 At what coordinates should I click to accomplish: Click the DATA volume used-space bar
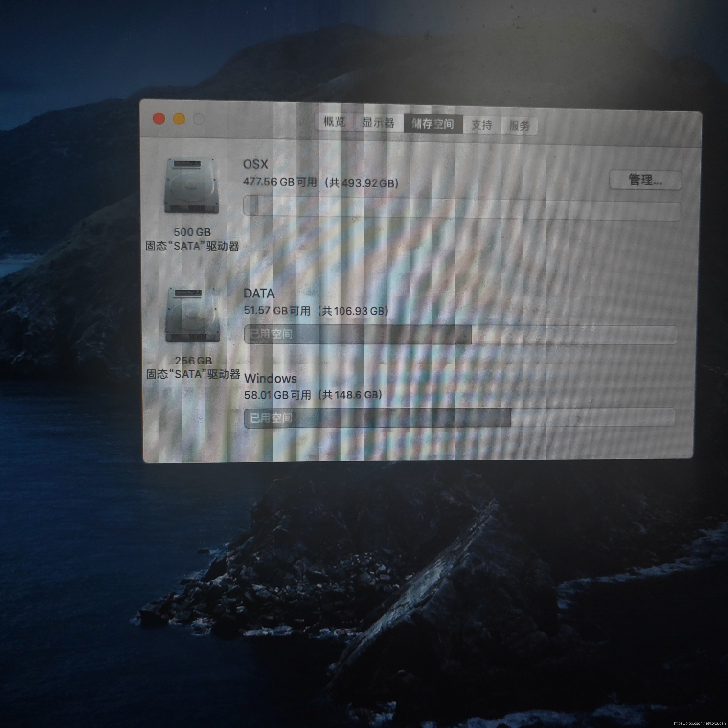460,335
